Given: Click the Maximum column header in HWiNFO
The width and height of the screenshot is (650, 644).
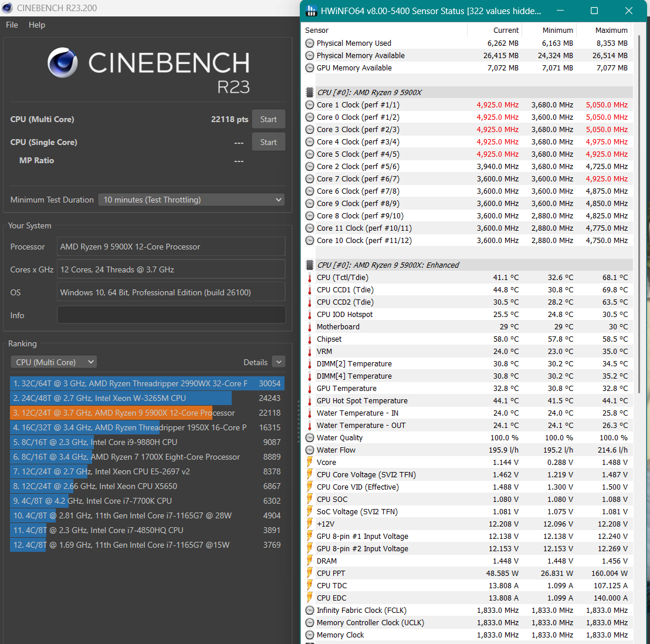Looking at the screenshot, I should 611,31.
